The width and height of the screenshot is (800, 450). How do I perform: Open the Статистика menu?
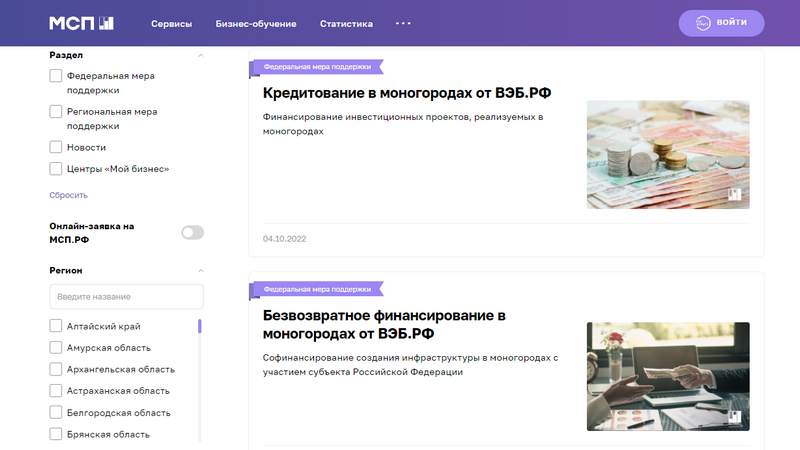pos(346,24)
